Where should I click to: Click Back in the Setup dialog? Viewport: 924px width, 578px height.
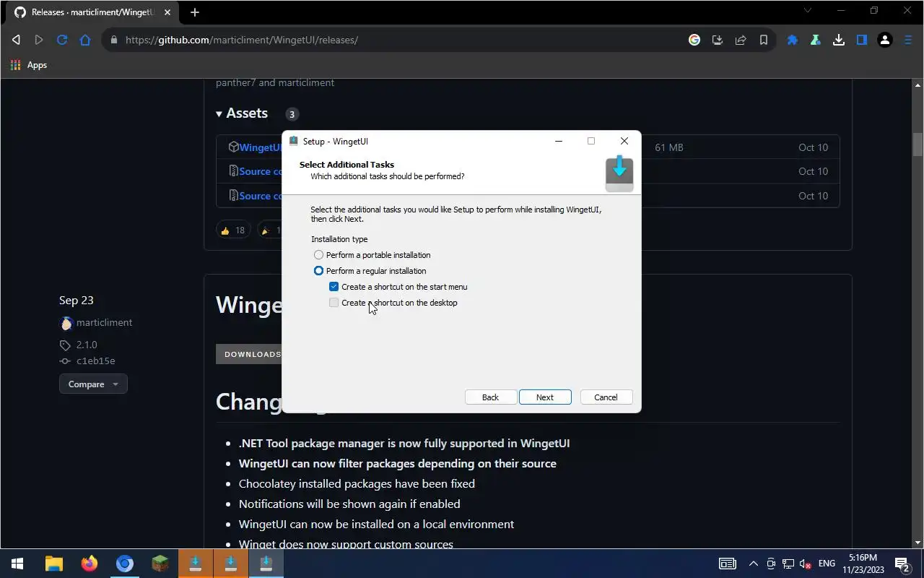(490, 397)
